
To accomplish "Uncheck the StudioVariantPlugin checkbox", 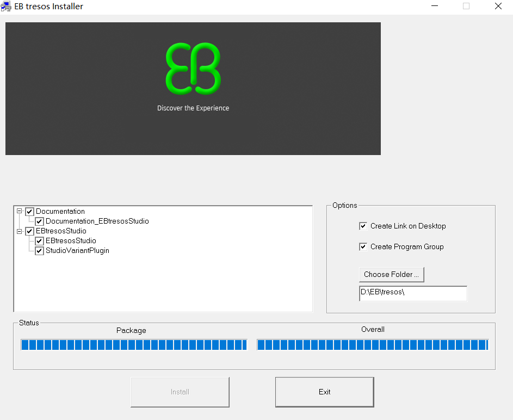I will click(39, 251).
